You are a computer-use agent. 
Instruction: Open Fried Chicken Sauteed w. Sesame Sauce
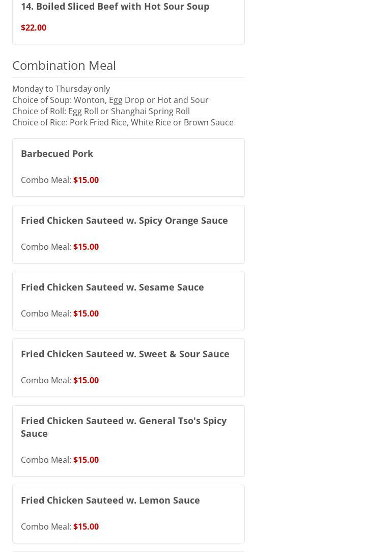pos(113,287)
